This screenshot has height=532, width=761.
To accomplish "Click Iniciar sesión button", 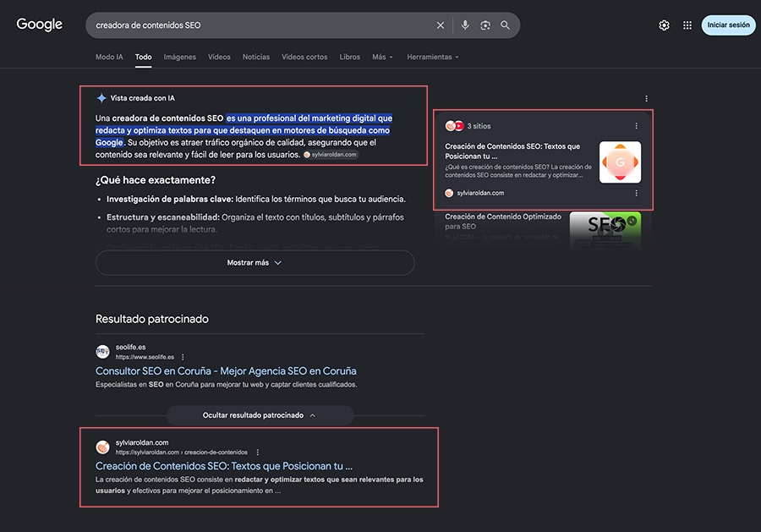I will (x=728, y=25).
